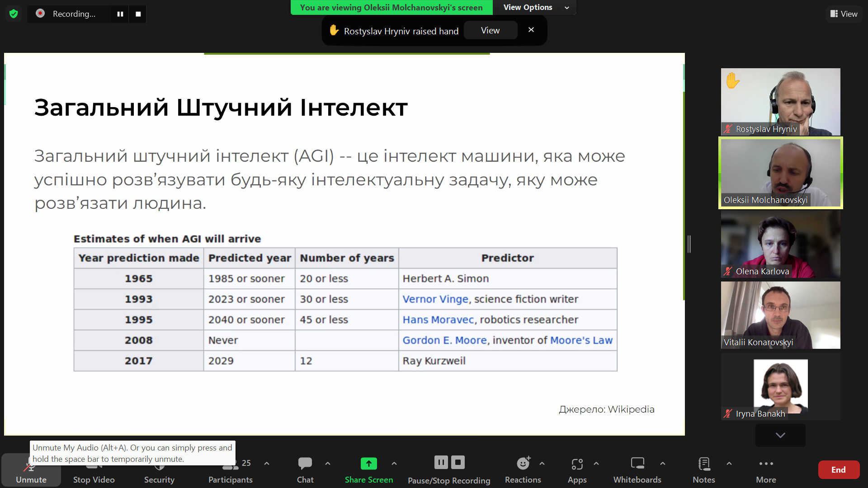This screenshot has width=868, height=488.
Task: Show more video thumbnails with down chevron
Action: click(x=780, y=435)
